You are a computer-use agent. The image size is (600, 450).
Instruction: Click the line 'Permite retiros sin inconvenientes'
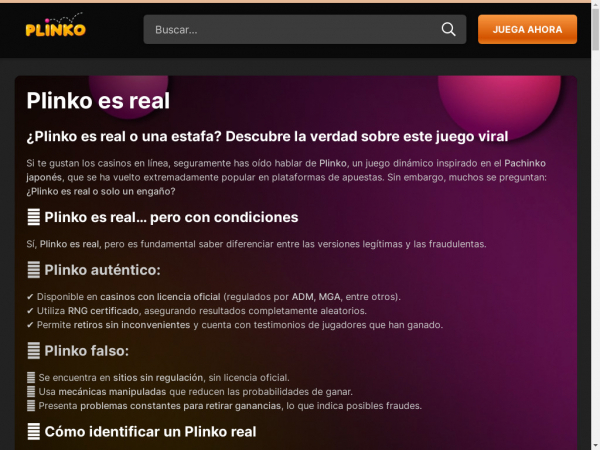click(x=235, y=325)
